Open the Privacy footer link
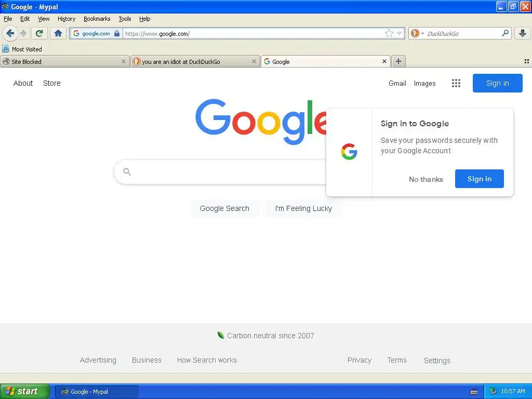The image size is (532, 399). click(360, 360)
